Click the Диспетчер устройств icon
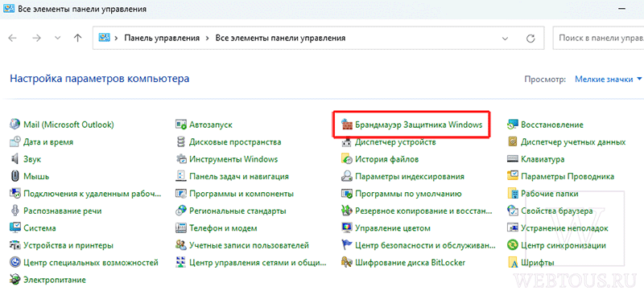The image size is (644, 295). [346, 142]
